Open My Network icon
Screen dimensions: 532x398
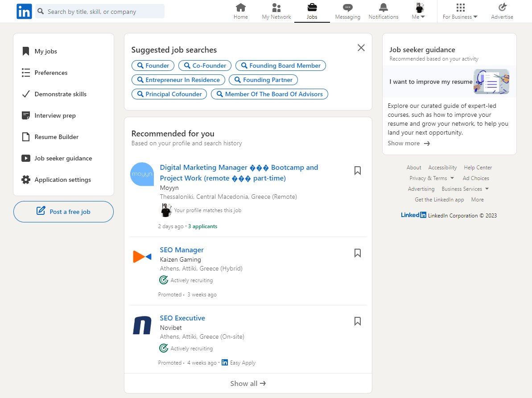click(x=276, y=8)
